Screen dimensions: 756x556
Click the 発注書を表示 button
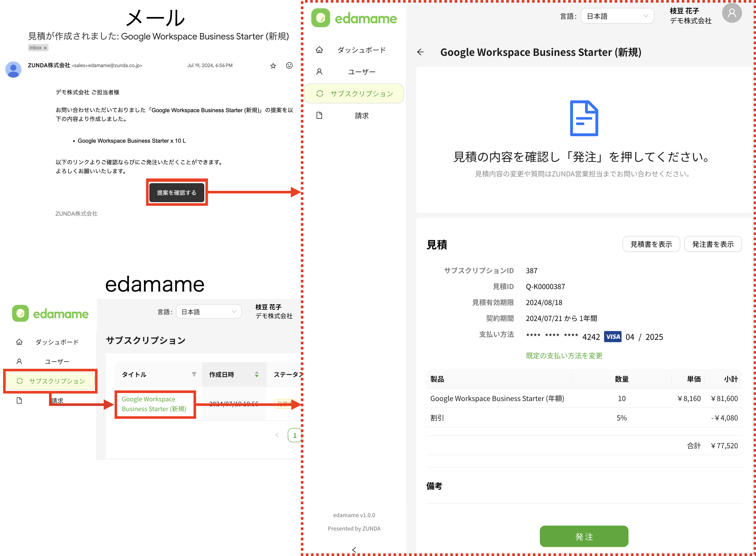(713, 244)
